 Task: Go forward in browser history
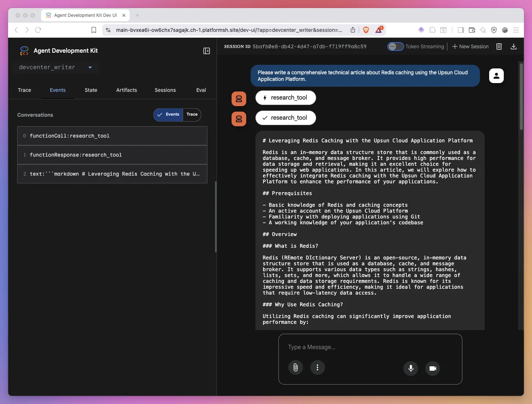pyautogui.click(x=27, y=30)
